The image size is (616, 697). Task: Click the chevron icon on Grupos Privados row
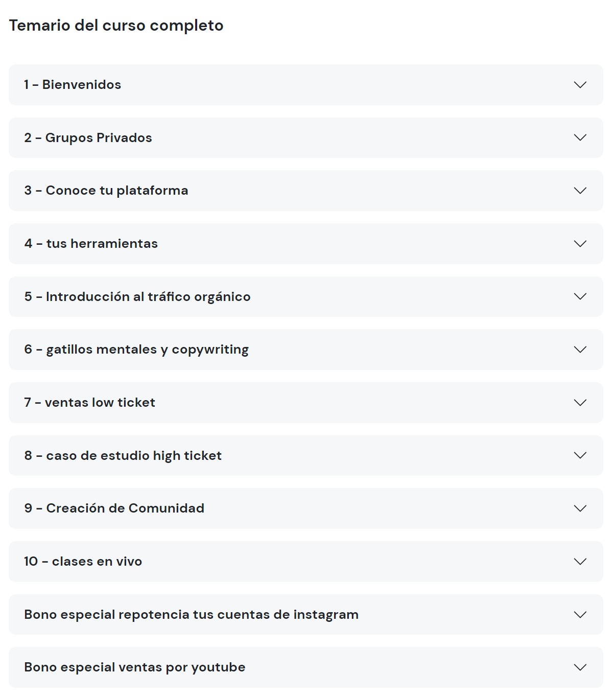click(580, 137)
